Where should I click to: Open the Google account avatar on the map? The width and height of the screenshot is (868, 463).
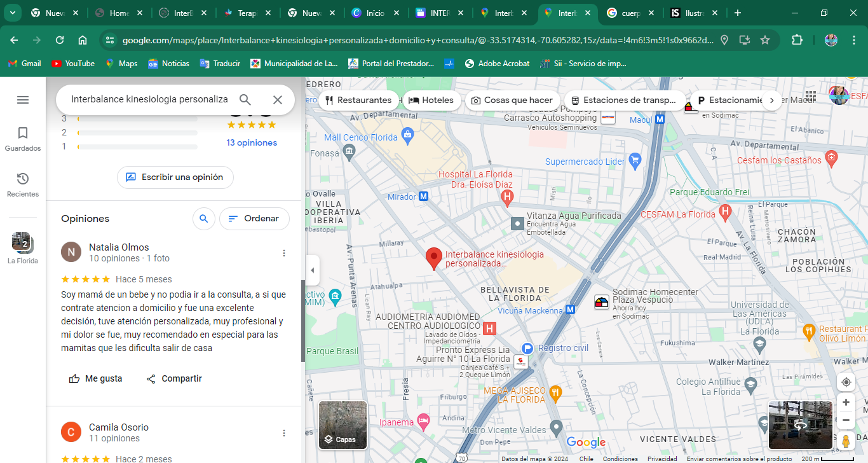coord(839,95)
